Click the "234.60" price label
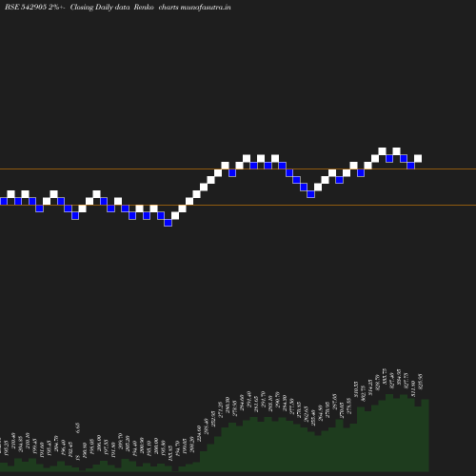Viewport: 476px width, 476px height. click(x=199, y=433)
